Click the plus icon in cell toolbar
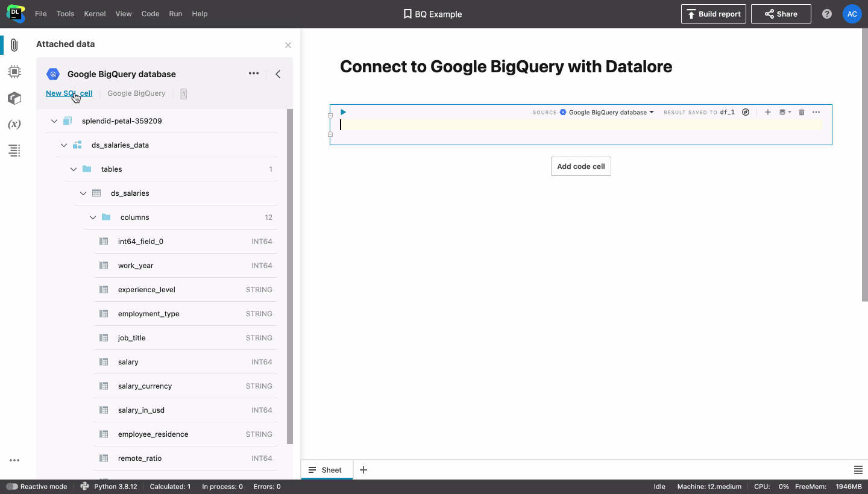Viewport: 868px width, 494px height. pyautogui.click(x=767, y=112)
